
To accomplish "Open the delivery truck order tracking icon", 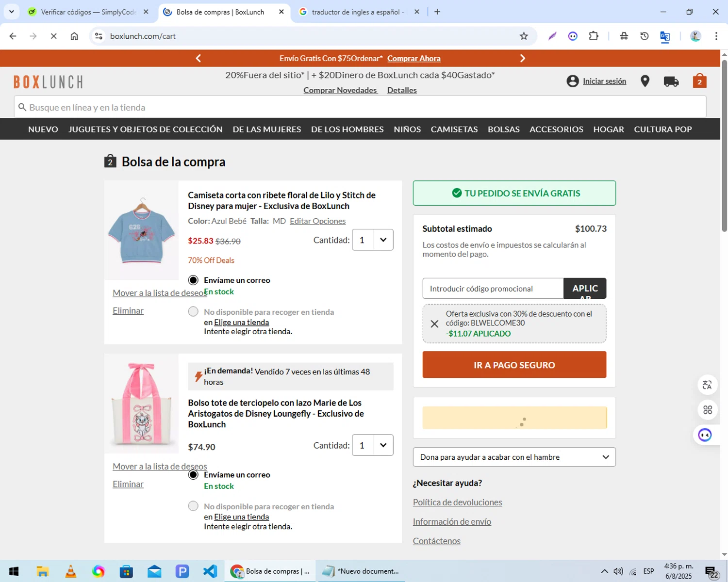I will pos(671,81).
